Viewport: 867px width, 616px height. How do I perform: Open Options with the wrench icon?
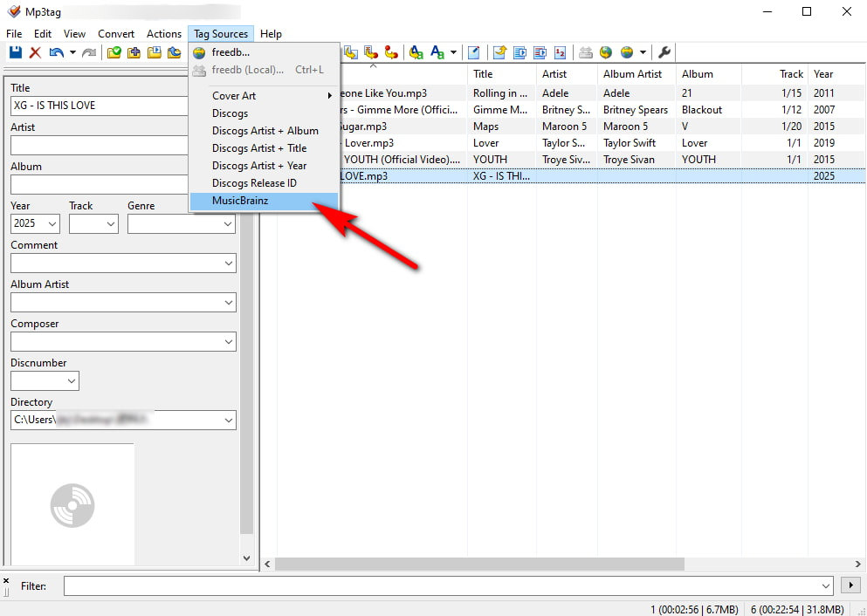point(664,53)
